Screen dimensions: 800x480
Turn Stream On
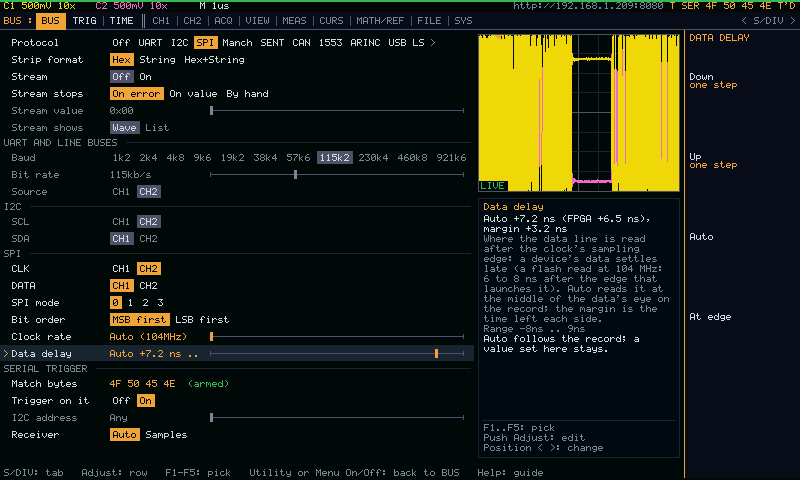click(x=145, y=77)
